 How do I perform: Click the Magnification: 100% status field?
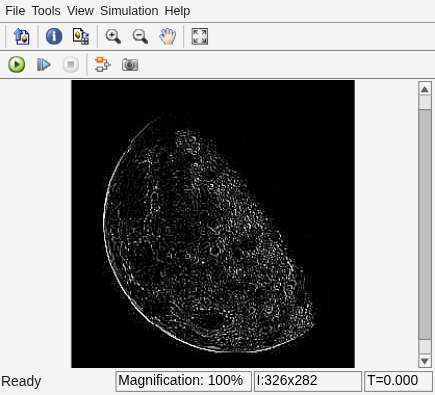183,381
